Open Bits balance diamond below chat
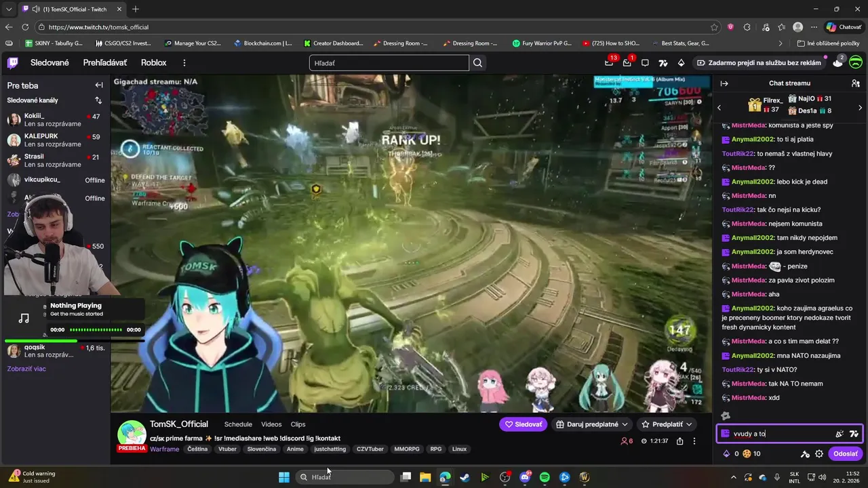 point(730,454)
